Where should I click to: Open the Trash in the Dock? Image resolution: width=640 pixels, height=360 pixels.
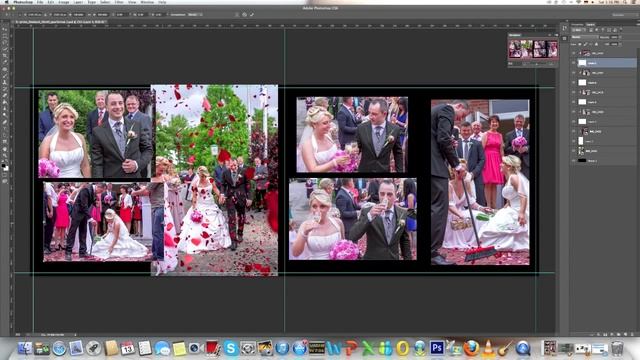click(x=617, y=348)
